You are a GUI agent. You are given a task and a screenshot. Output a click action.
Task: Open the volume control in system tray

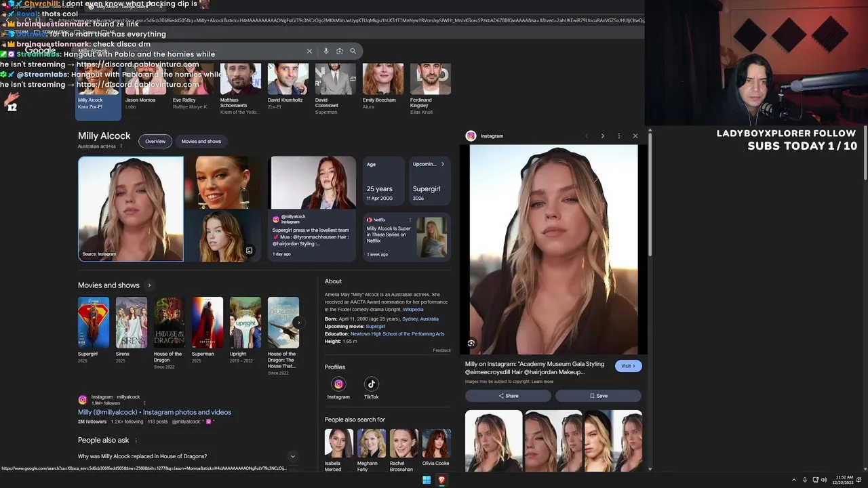[824, 480]
